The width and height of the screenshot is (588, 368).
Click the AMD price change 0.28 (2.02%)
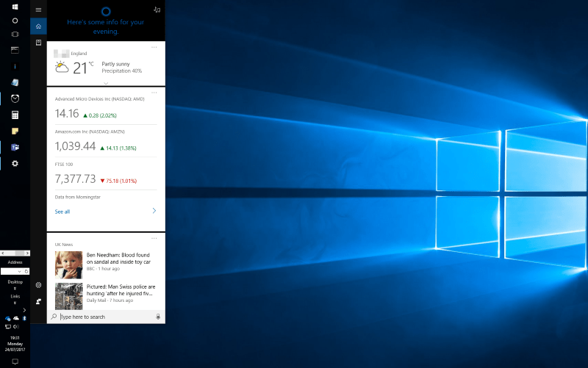pos(100,115)
